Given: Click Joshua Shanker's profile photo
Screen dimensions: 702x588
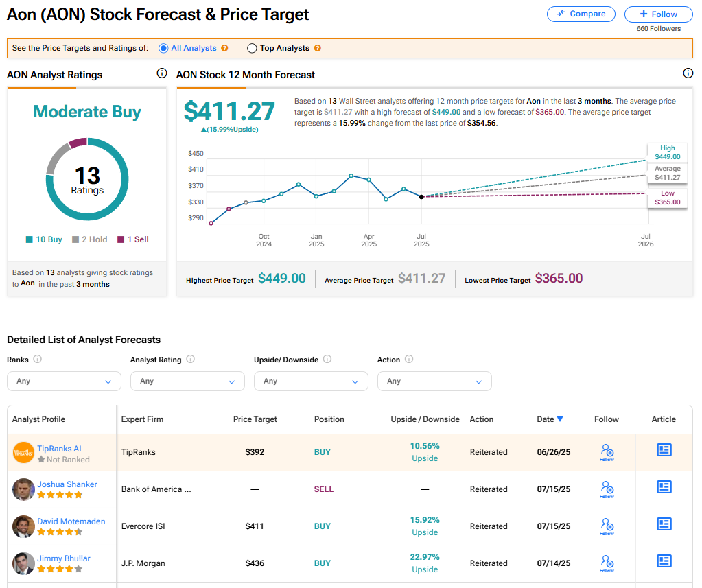Looking at the screenshot, I should 23,489.
